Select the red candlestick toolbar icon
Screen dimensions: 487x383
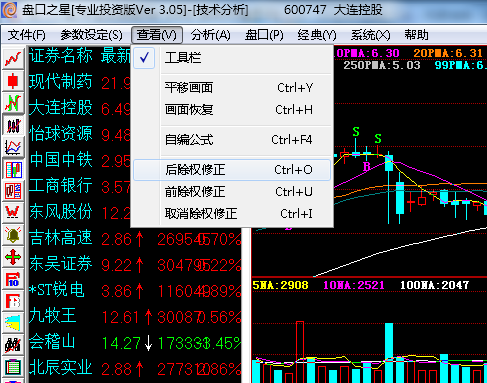[x=13, y=81]
